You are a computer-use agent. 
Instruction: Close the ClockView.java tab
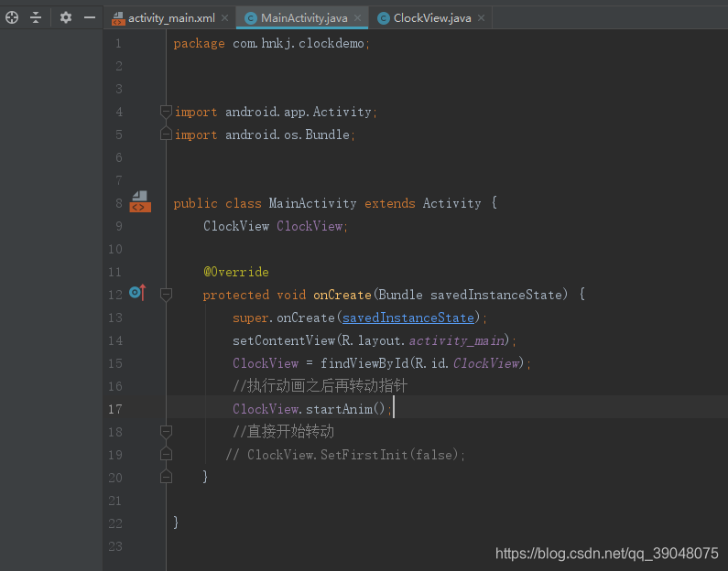pos(481,18)
